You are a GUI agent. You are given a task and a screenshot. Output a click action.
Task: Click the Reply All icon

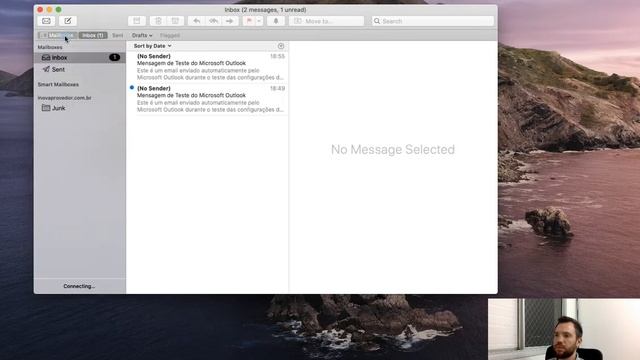click(x=213, y=21)
